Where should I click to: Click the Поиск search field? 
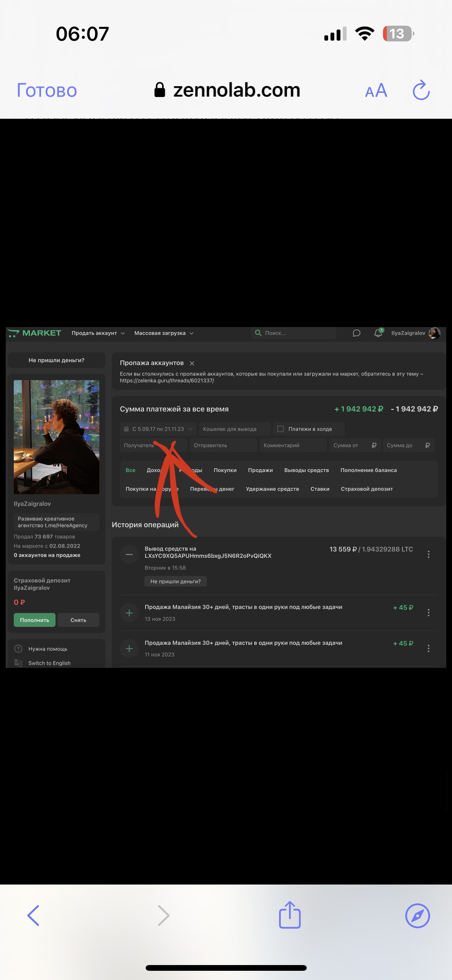[294, 333]
